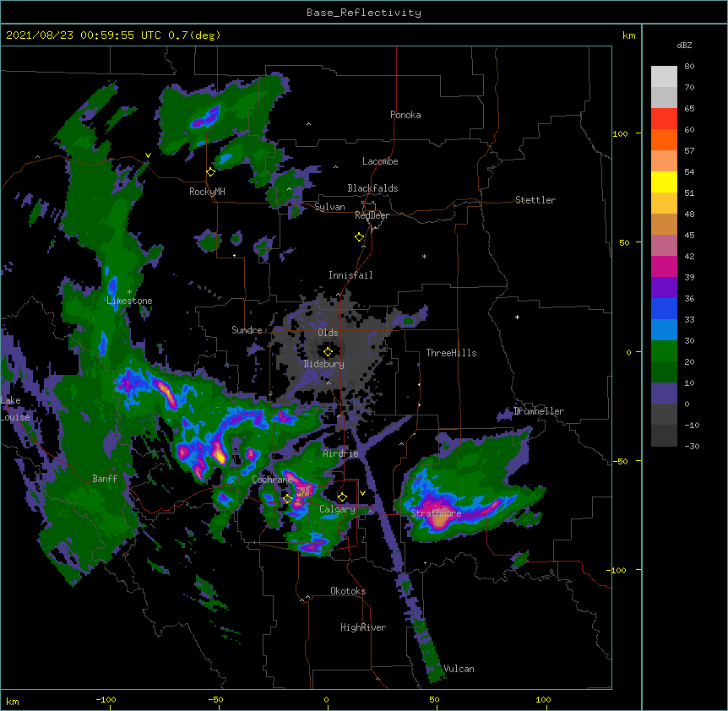
Task: Pick the slate purple 0-10 dBZ swatch
Action: 664,393
